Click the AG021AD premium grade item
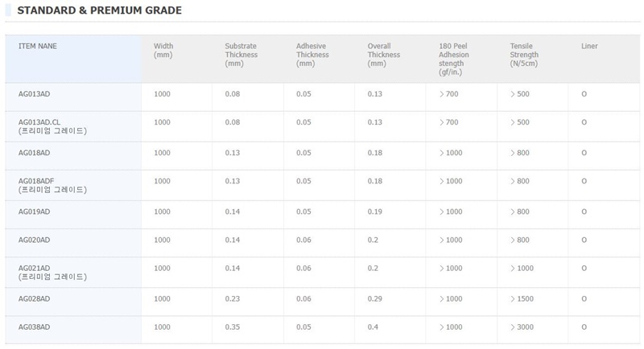Viewport: 644px width, 349px height. (52, 272)
